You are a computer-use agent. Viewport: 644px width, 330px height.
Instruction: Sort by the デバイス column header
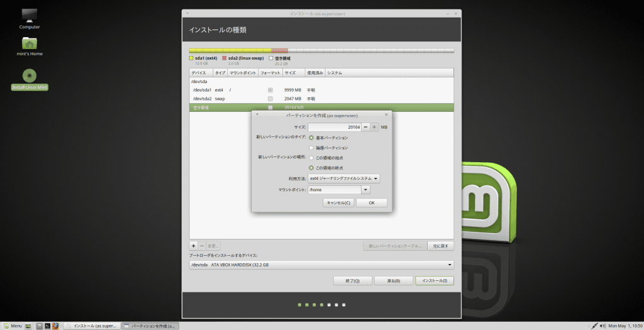[x=201, y=73]
